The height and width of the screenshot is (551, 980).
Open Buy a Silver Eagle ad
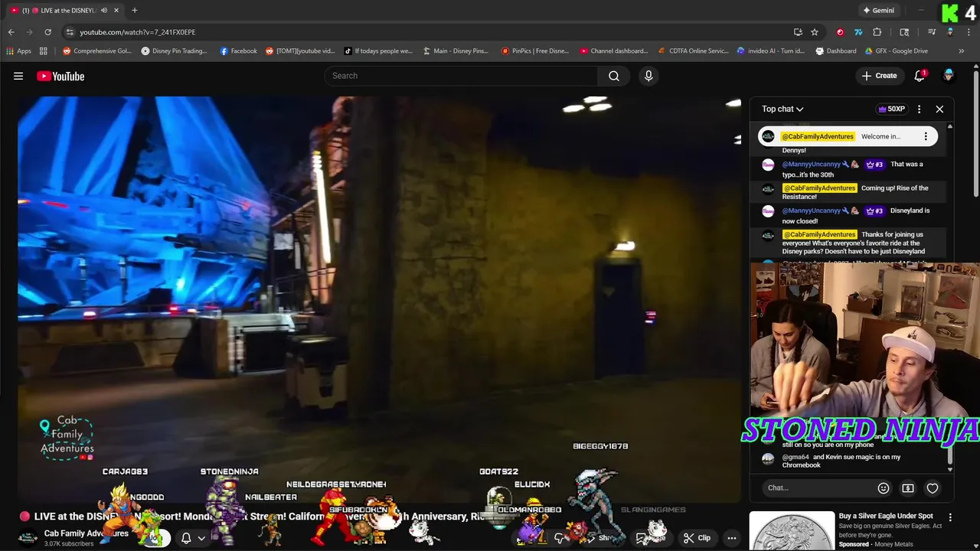886,516
